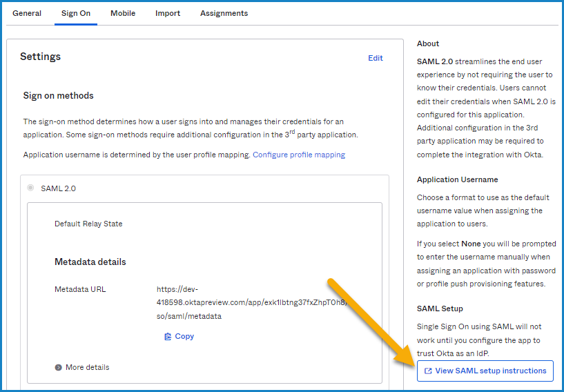
Task: Select the SAML 2.0 radio button
Action: 30,188
